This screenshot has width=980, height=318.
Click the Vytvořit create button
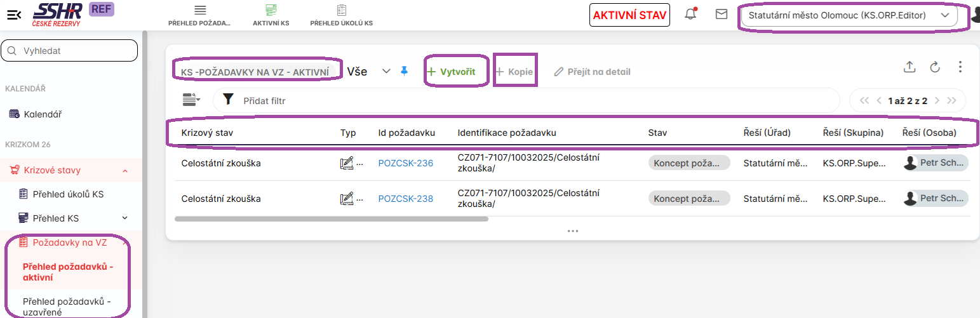[x=450, y=72]
